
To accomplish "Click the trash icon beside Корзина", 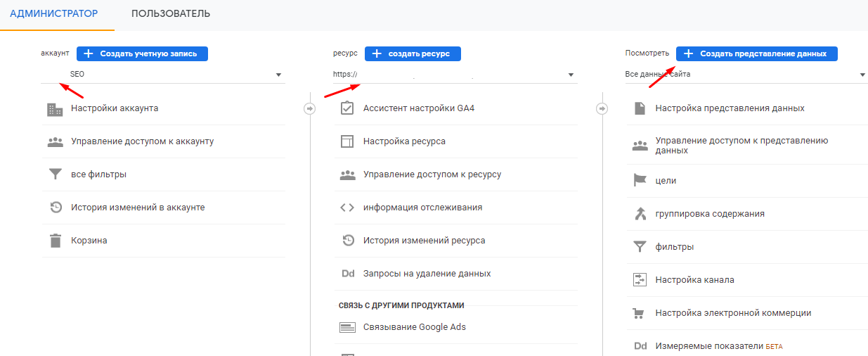I will [x=55, y=241].
